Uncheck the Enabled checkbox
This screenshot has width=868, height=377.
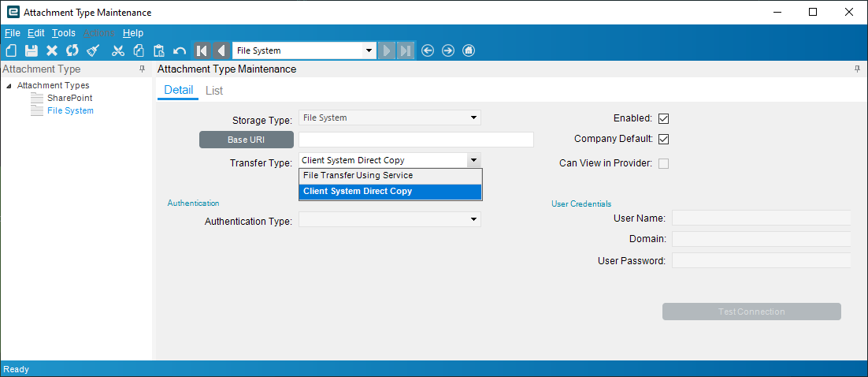(x=663, y=118)
